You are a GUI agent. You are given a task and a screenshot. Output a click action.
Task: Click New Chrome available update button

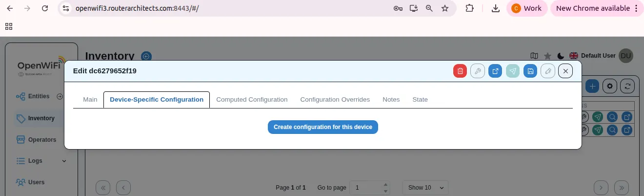pos(597,8)
